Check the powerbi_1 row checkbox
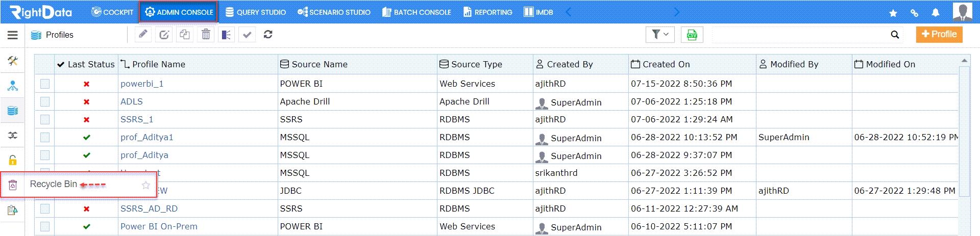Image resolution: width=980 pixels, height=236 pixels. pos(45,84)
